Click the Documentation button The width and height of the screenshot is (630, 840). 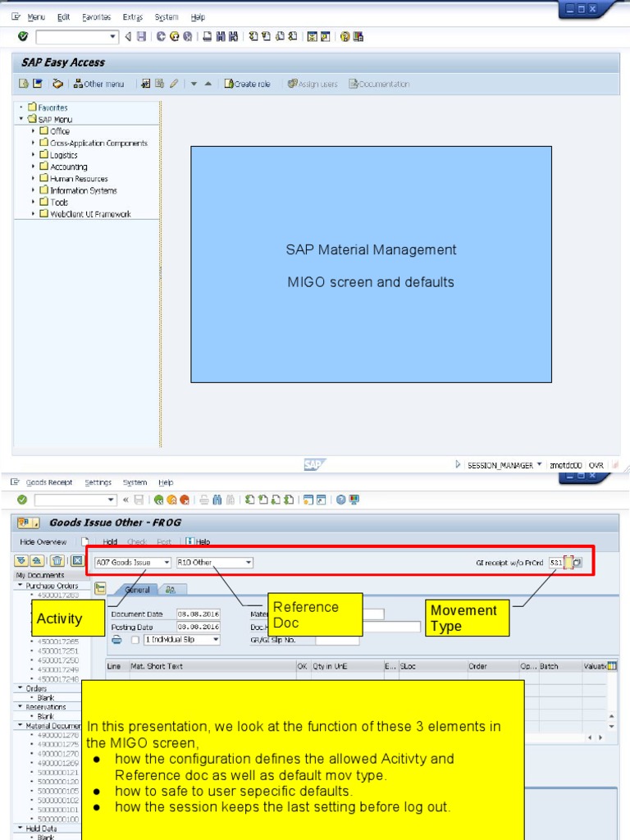click(x=379, y=84)
